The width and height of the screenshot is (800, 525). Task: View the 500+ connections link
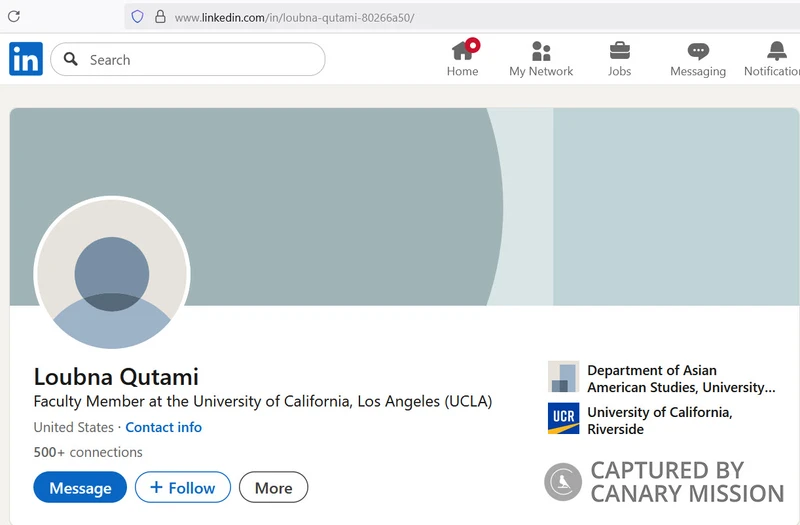point(88,452)
